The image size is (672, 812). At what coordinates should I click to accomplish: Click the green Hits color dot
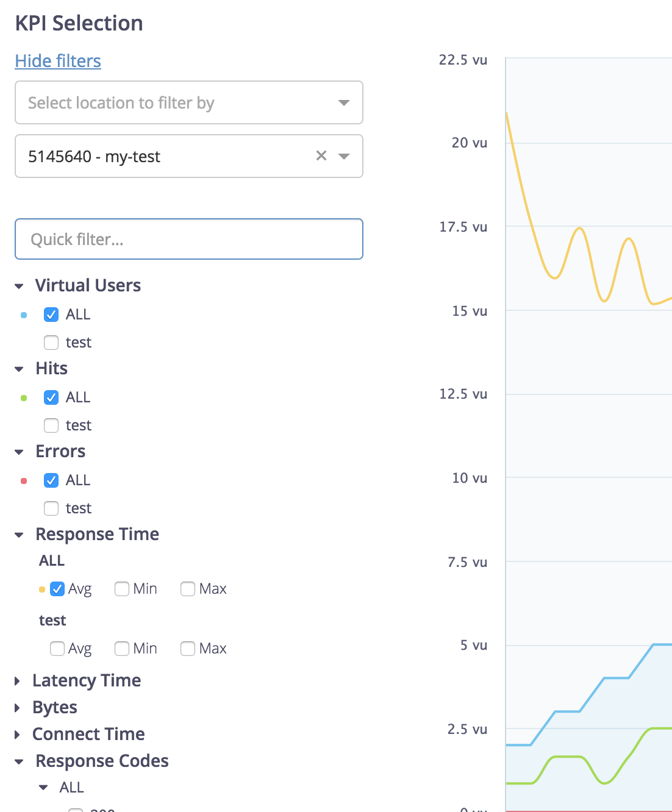tap(24, 398)
